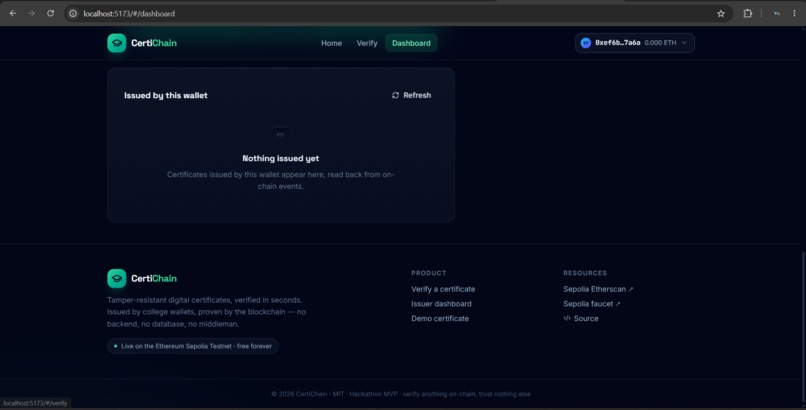
Task: Open the browser profile avatar
Action: point(776,14)
